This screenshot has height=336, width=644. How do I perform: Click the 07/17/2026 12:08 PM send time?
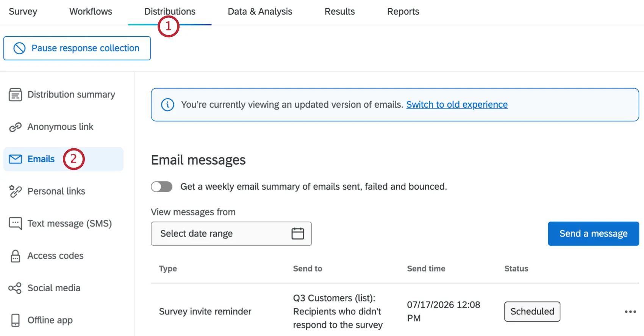point(444,312)
